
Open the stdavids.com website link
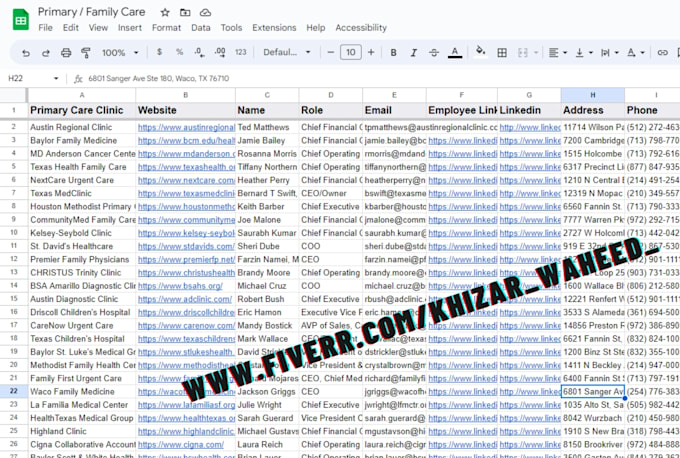186,246
